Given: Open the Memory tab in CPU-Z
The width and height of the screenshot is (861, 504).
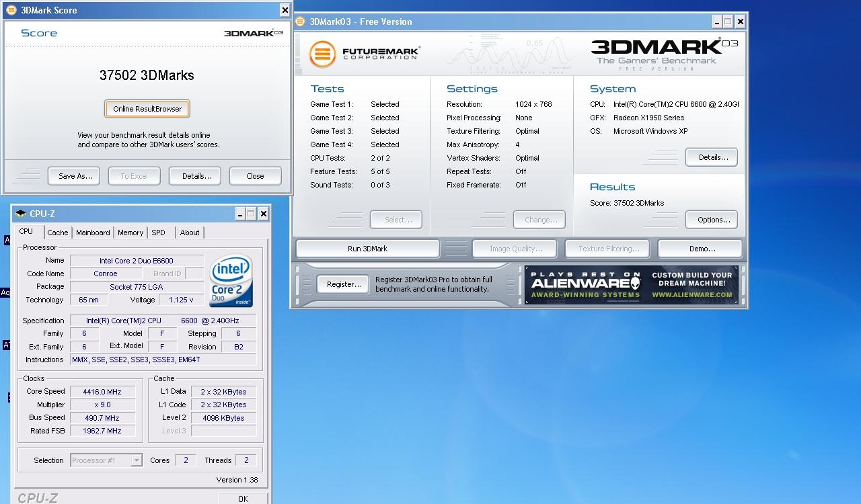Looking at the screenshot, I should click(x=130, y=233).
